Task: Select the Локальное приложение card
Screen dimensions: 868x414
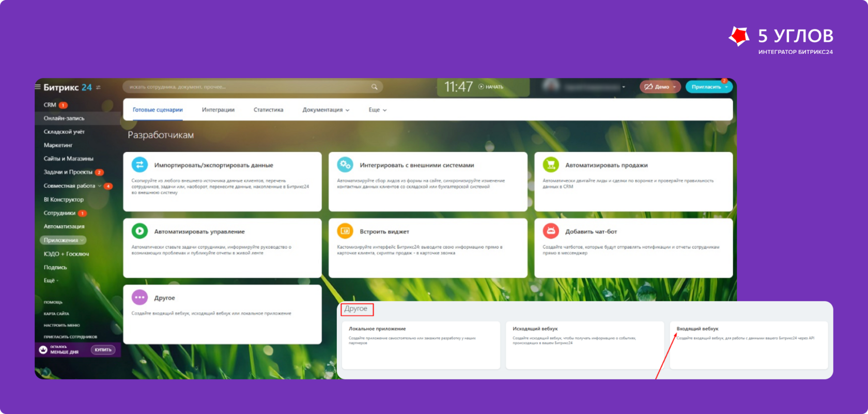Action: 421,345
